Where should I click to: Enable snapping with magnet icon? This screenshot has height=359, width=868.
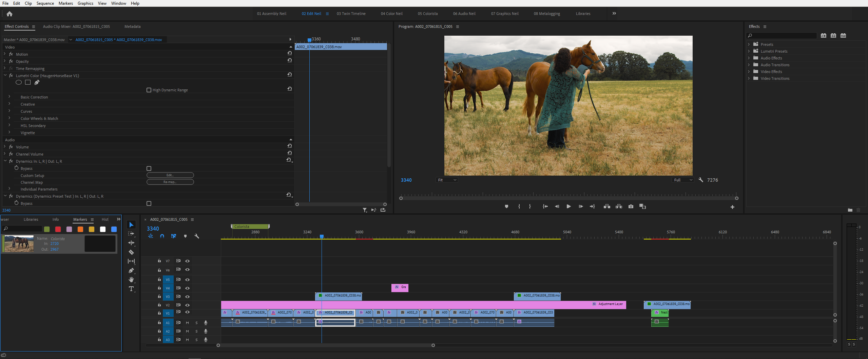(162, 236)
